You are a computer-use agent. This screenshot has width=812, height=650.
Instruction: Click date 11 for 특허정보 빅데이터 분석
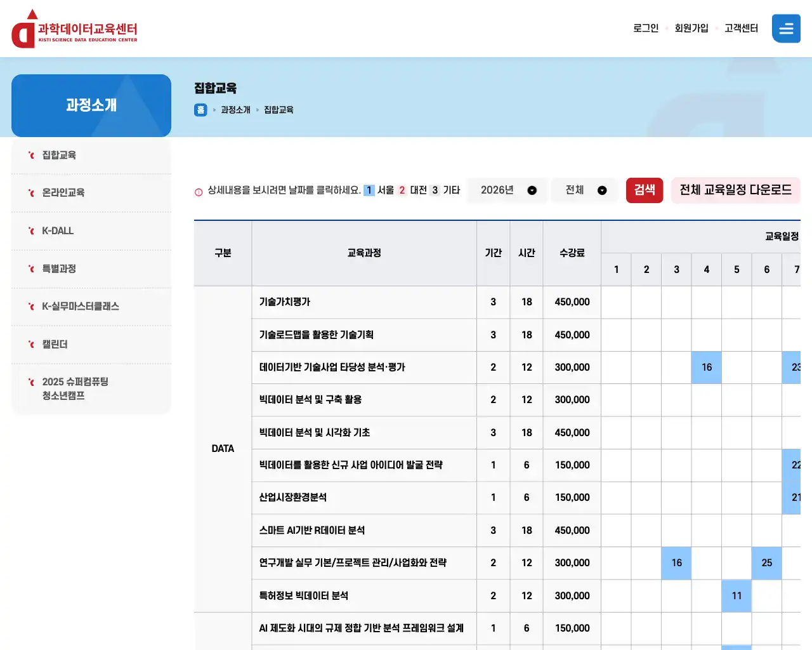737,596
